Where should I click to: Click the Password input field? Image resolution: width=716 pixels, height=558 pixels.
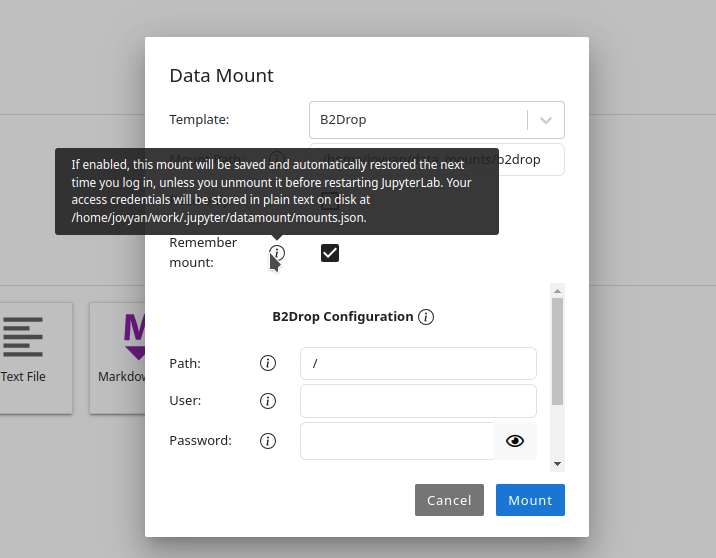[397, 441]
